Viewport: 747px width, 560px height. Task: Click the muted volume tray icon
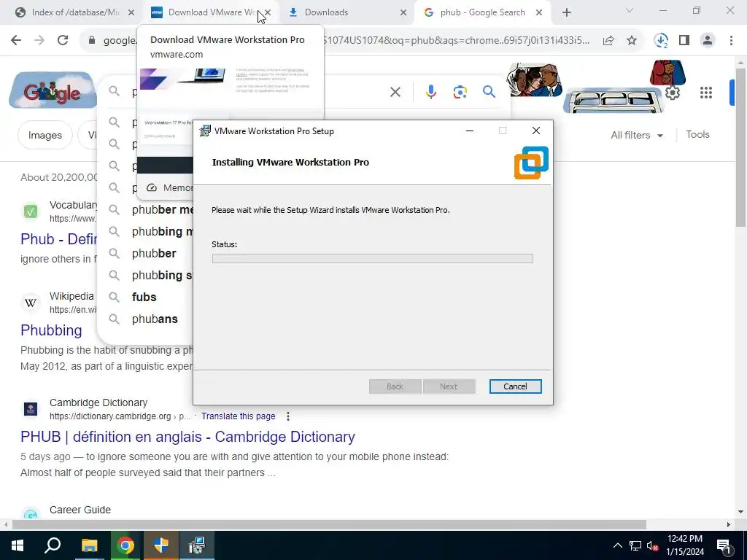coord(653,545)
